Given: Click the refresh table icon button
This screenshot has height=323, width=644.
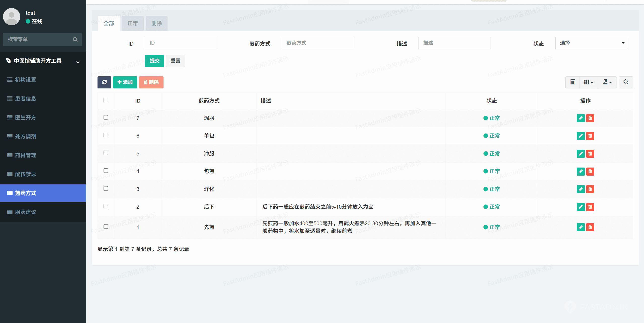Looking at the screenshot, I should click(x=104, y=82).
